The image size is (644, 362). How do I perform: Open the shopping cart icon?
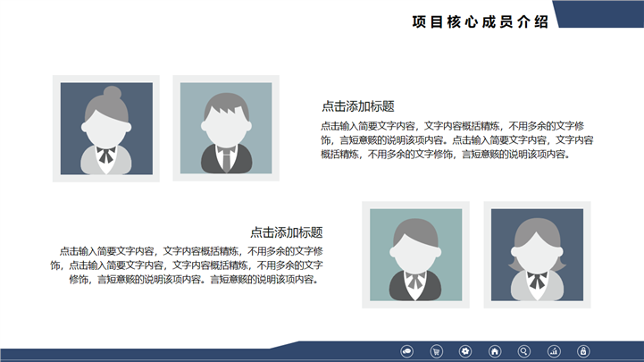437,351
